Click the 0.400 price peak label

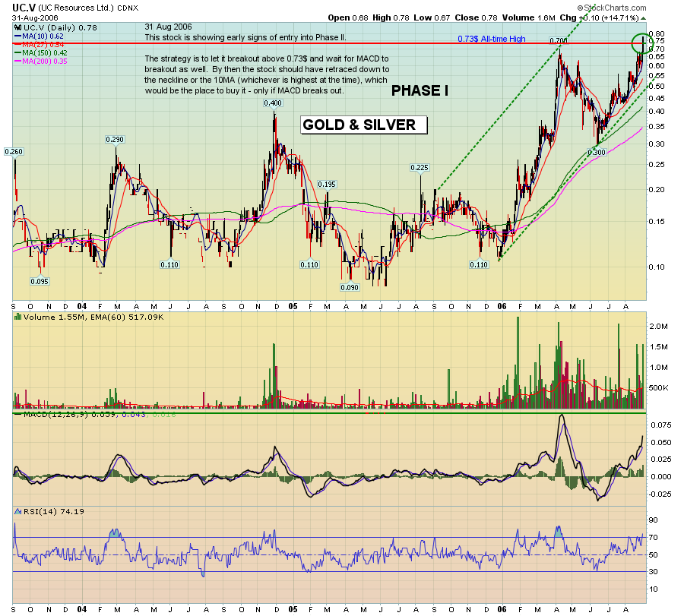(x=273, y=103)
